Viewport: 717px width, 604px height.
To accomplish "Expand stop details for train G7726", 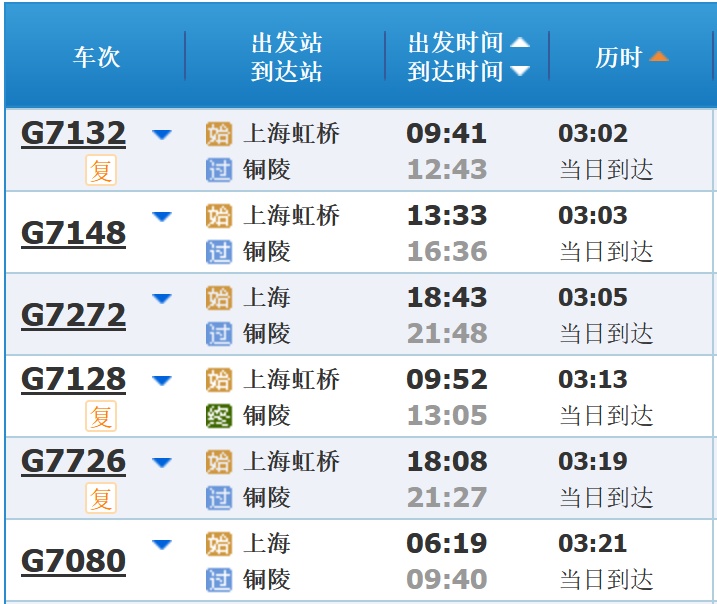I will [162, 463].
